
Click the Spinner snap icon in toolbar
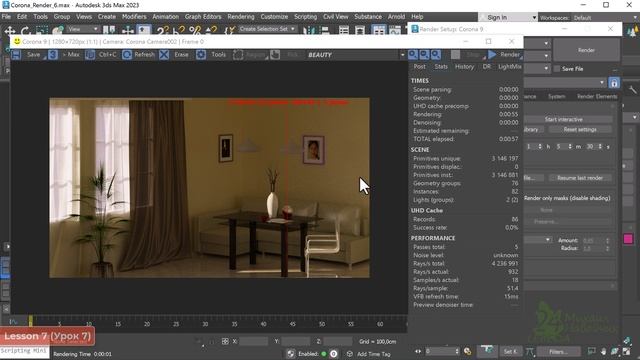[x=211, y=31]
